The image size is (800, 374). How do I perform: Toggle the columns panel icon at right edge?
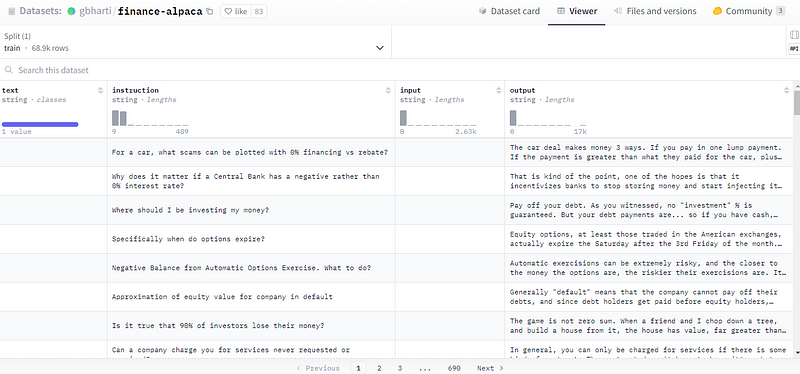(x=794, y=35)
